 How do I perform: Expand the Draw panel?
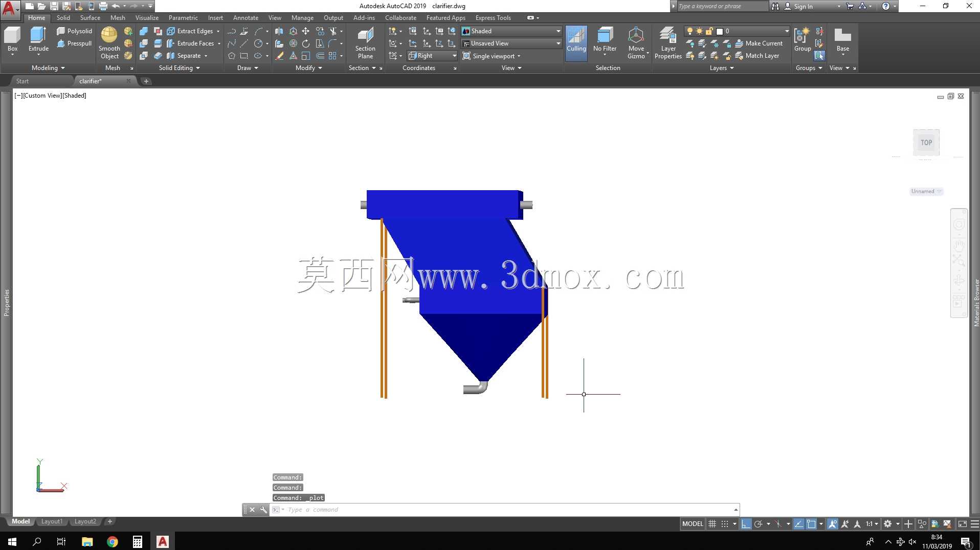click(248, 68)
